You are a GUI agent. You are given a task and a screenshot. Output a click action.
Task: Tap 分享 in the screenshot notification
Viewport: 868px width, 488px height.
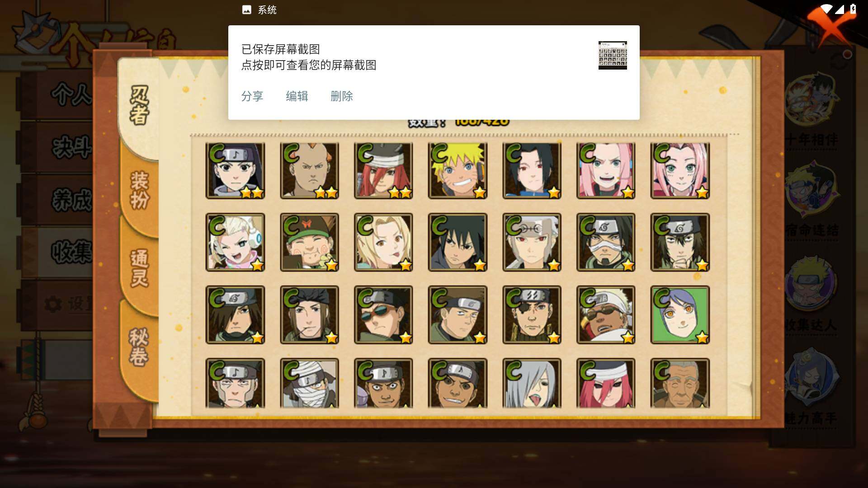pos(252,96)
